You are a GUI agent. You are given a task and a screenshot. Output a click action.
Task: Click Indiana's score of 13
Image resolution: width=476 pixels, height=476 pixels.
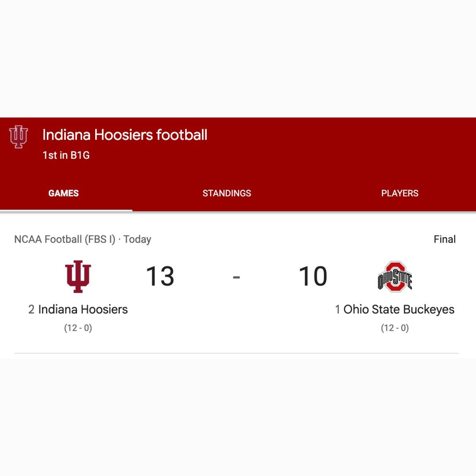pyautogui.click(x=160, y=276)
